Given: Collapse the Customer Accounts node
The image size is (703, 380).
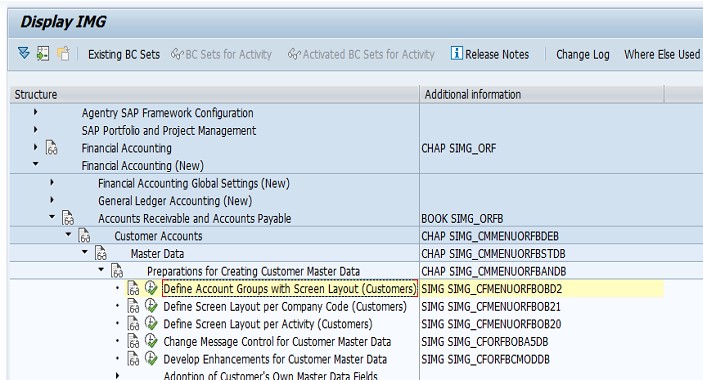Looking at the screenshot, I should pyautogui.click(x=68, y=234).
